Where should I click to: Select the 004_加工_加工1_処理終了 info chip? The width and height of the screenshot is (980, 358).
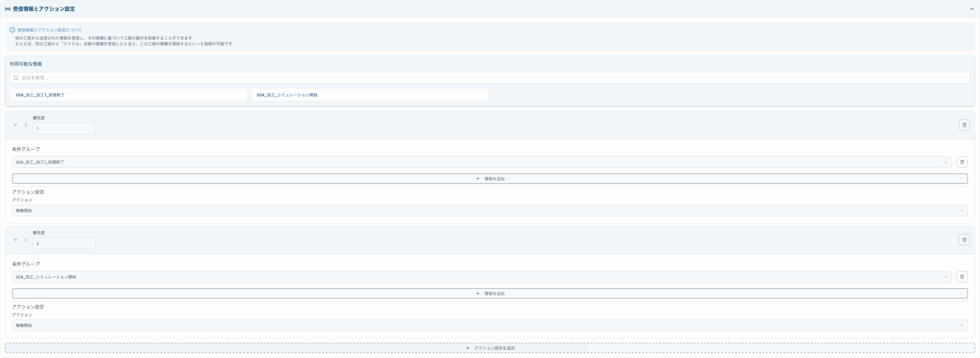[128, 95]
